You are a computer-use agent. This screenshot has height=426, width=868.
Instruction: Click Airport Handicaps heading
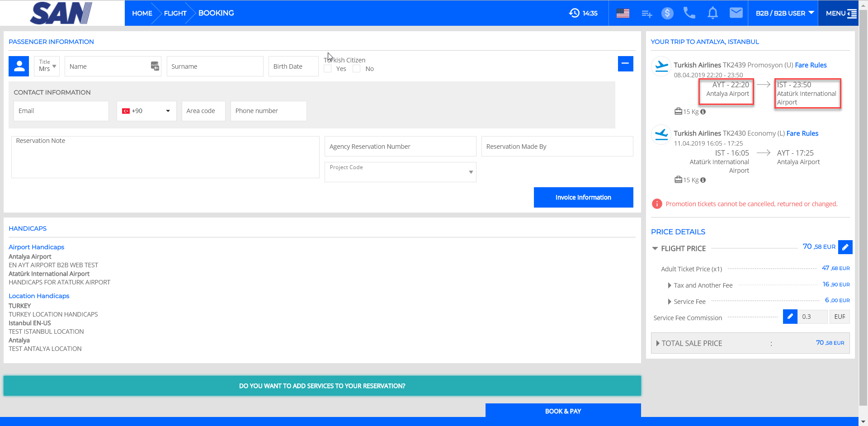[x=36, y=247]
